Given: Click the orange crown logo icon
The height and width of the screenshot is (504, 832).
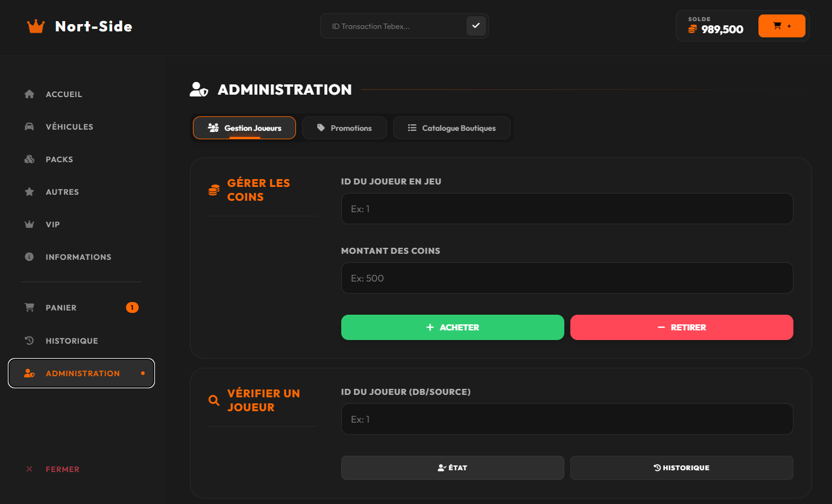Looking at the screenshot, I should tap(36, 27).
